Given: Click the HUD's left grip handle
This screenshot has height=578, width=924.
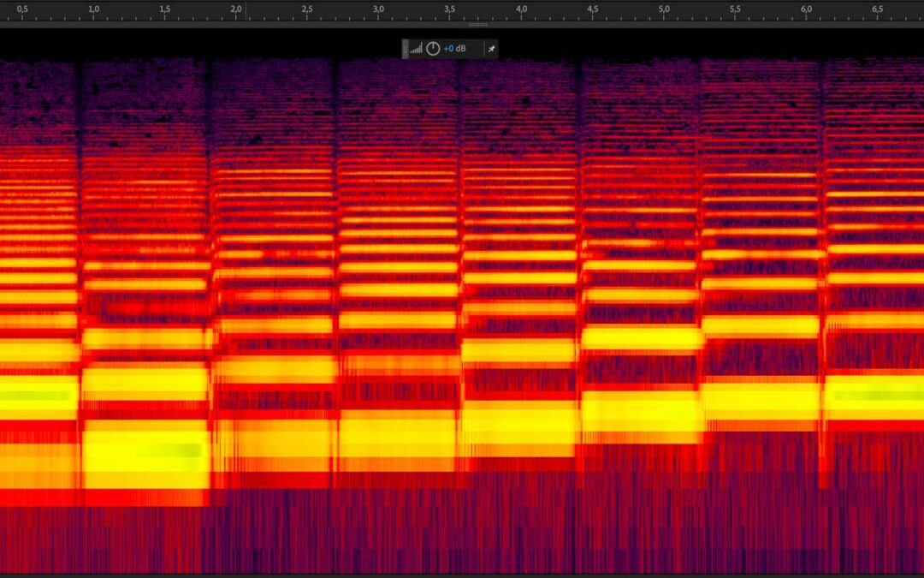Looking at the screenshot, I should point(406,49).
